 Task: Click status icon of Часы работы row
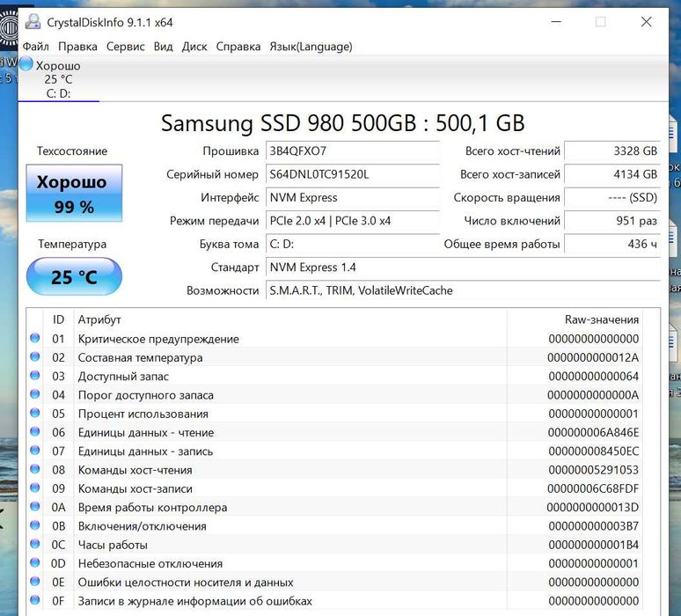(x=35, y=544)
